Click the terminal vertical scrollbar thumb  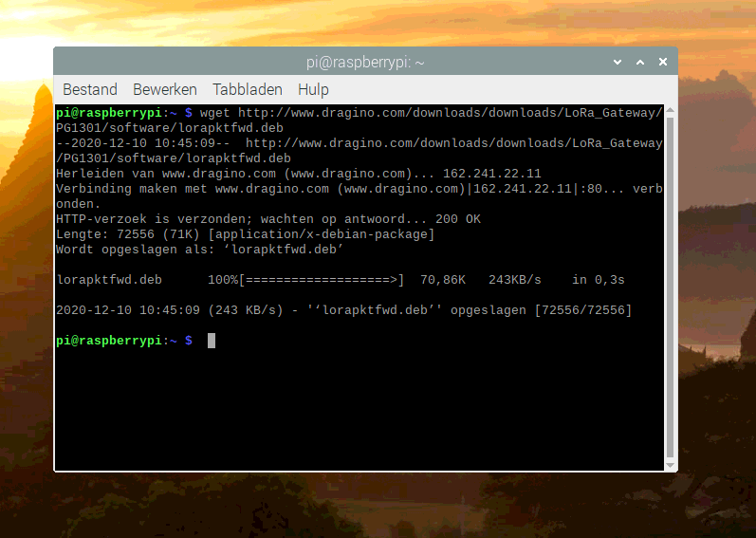(x=671, y=288)
